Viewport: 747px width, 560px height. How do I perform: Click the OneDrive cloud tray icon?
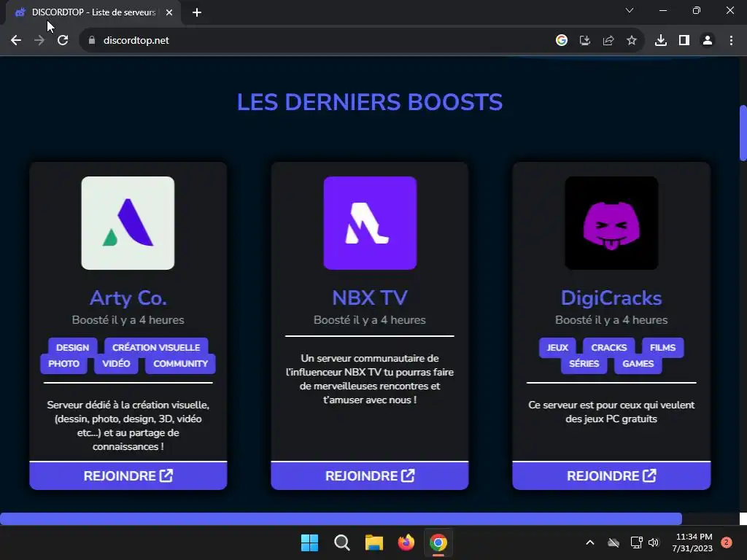(x=614, y=542)
